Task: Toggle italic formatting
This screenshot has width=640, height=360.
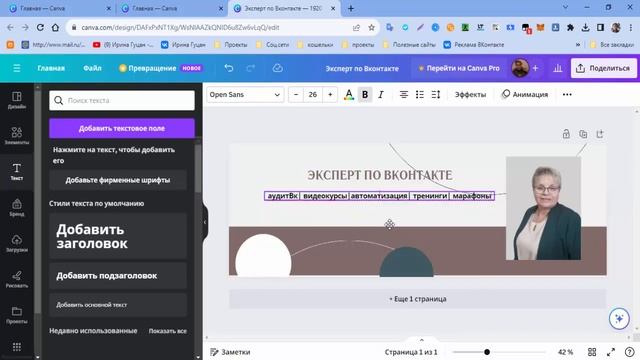Action: [x=381, y=95]
